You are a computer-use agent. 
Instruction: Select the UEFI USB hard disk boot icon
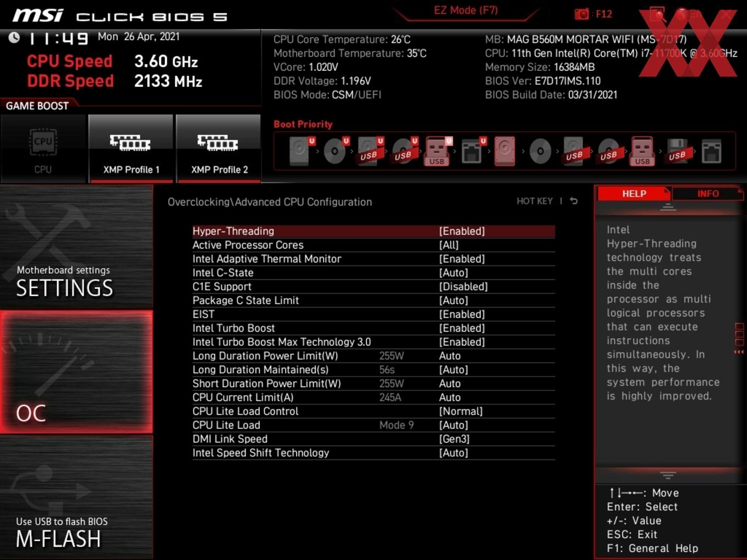click(370, 151)
